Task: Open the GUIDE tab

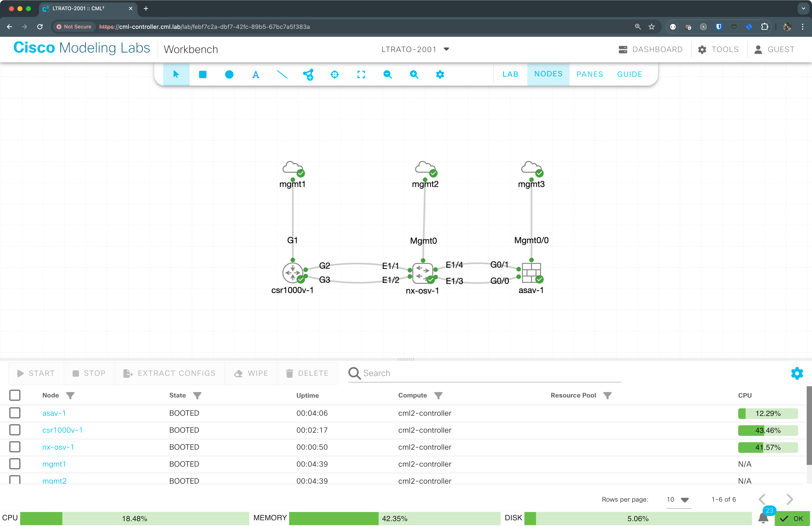Action: pyautogui.click(x=630, y=74)
